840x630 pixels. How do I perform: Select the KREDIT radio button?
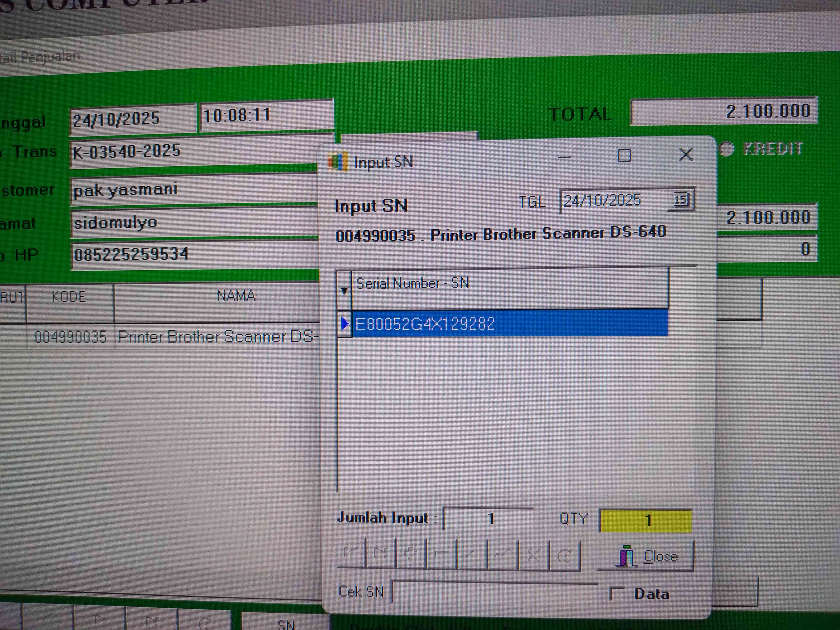(726, 149)
